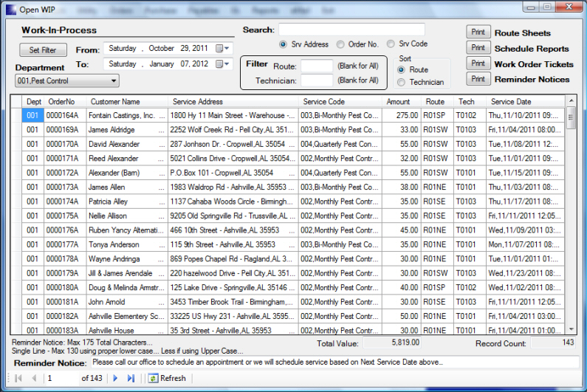The height and width of the screenshot is (392, 587).
Task: Click the vertical scrollbar thumb
Action: coord(571,117)
